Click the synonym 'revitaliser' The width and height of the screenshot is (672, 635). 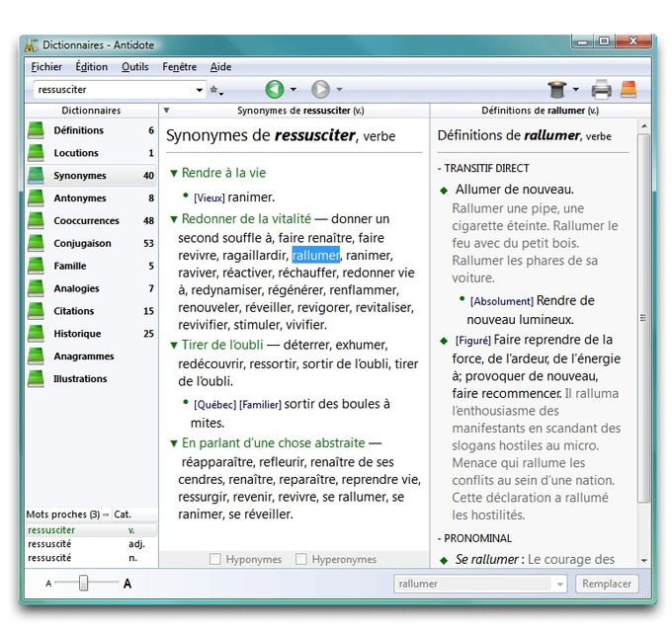coord(383,307)
